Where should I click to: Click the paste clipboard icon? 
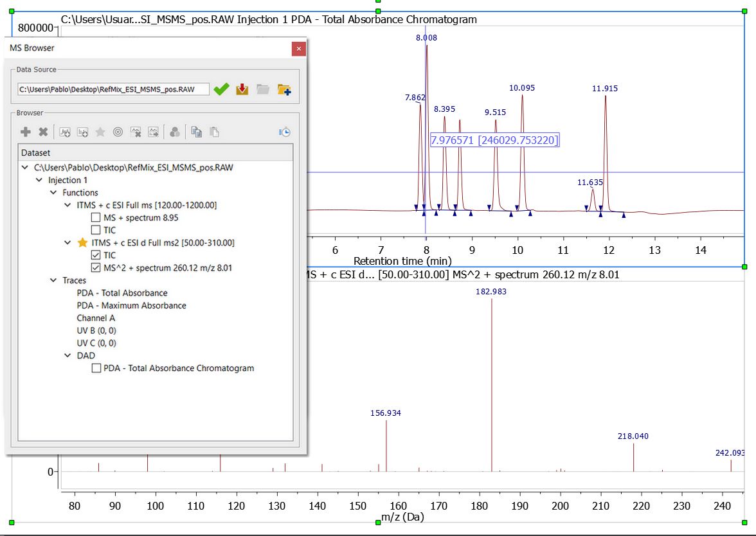pos(214,132)
